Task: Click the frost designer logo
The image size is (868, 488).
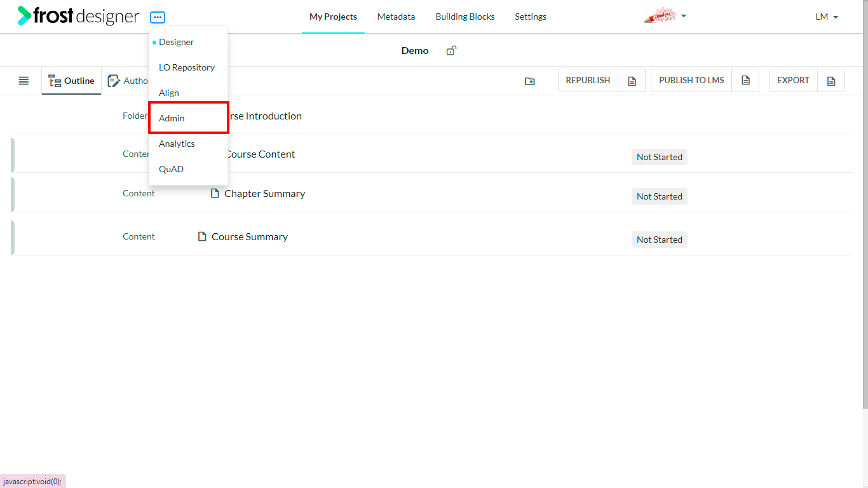Action: [x=78, y=17]
